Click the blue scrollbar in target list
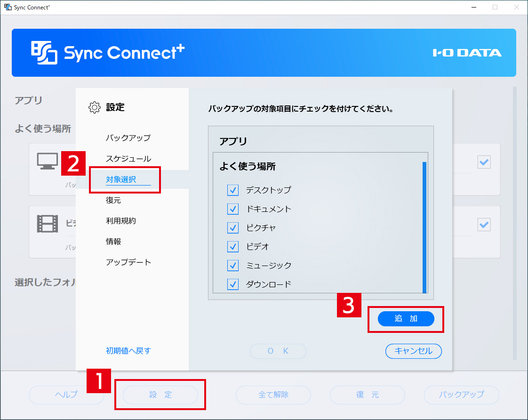Viewport: 528px width, 420px height. (x=424, y=227)
